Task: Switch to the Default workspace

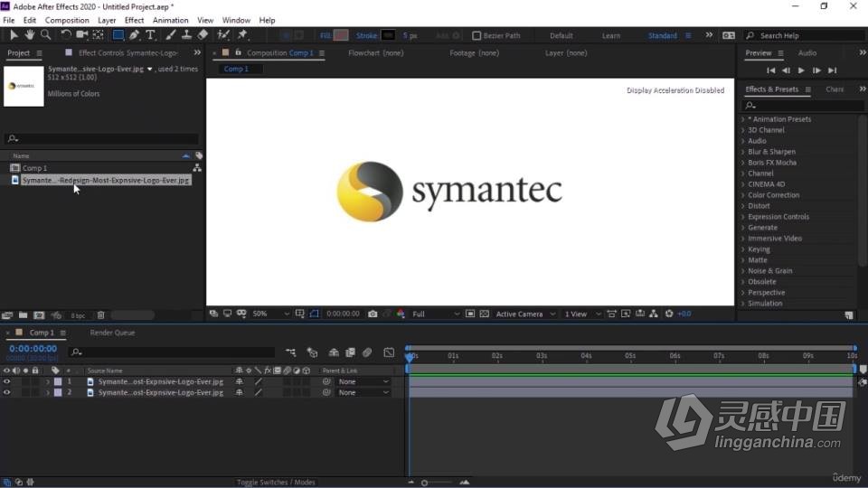Action: click(561, 35)
